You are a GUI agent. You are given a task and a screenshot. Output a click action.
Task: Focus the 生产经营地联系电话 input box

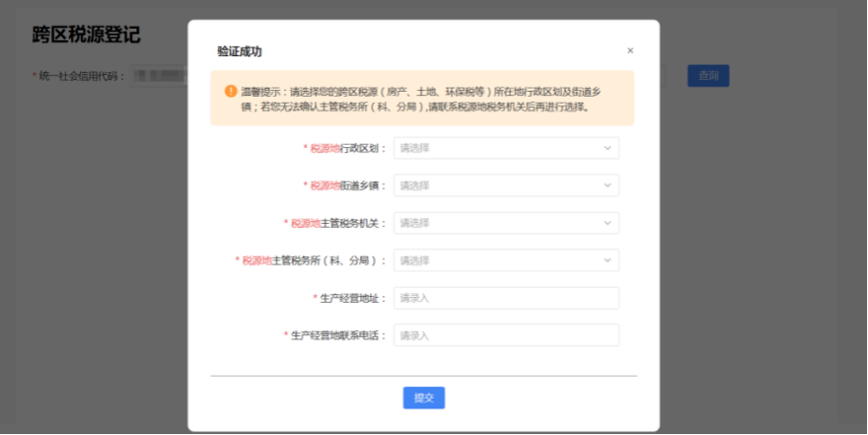pyautogui.click(x=506, y=335)
